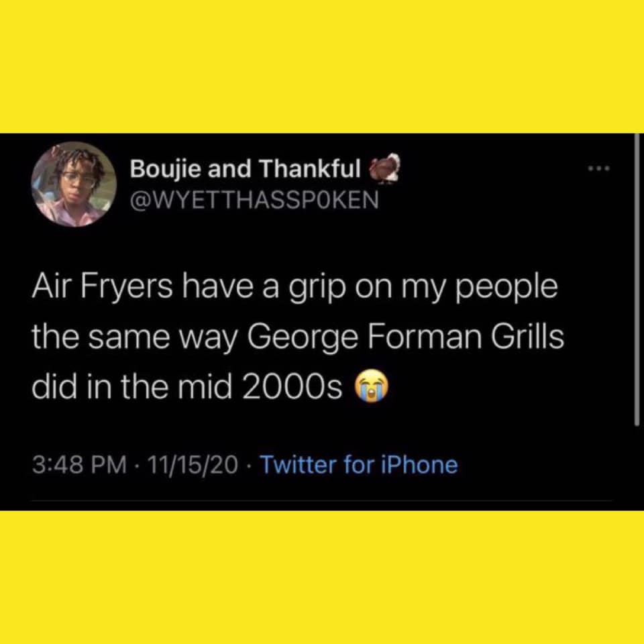Open the Boujie and Thankful profile name
This screenshot has height=644, width=644.
click(246, 168)
